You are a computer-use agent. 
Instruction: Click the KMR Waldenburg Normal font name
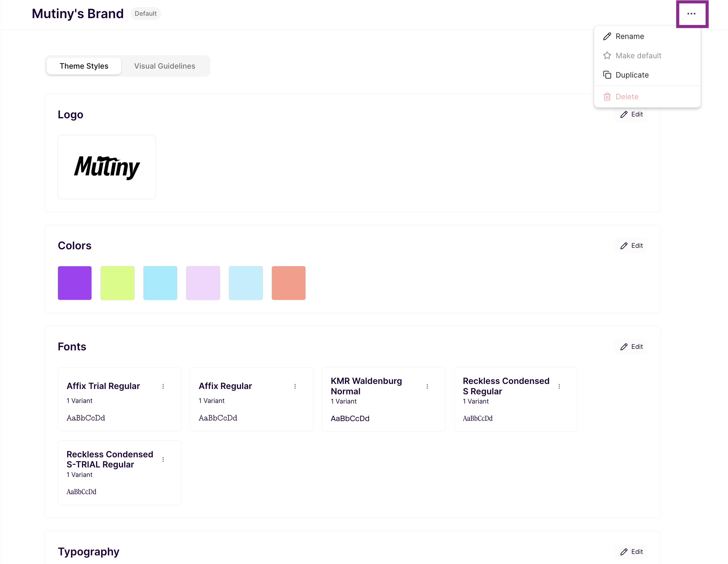coord(366,386)
